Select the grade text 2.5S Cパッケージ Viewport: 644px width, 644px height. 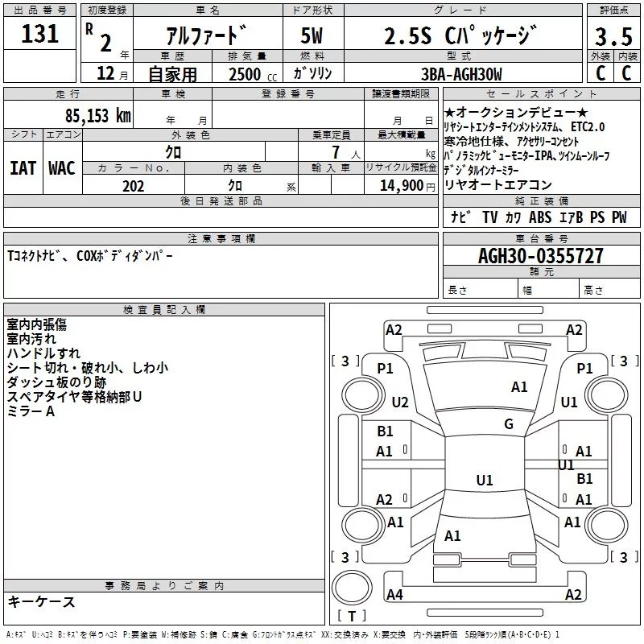pos(460,35)
